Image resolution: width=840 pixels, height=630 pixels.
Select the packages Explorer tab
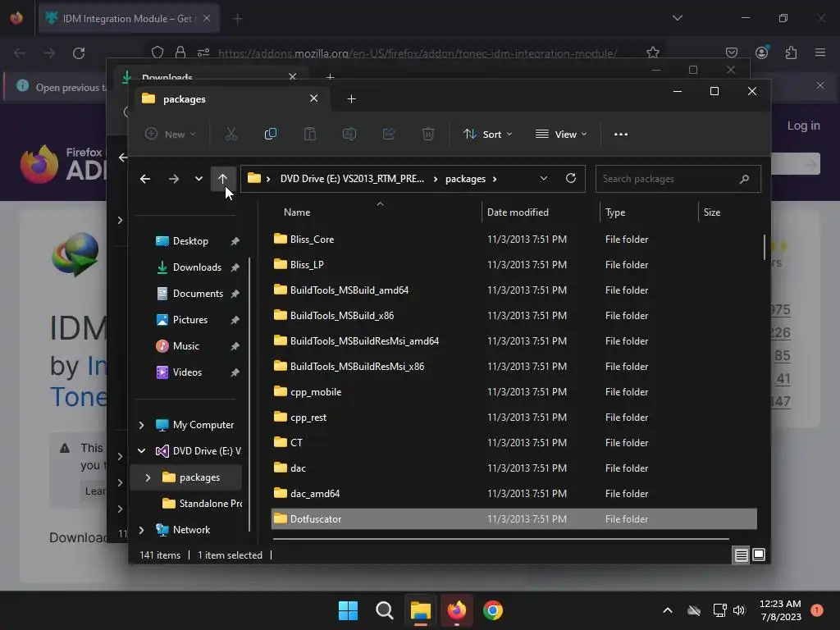[231, 98]
